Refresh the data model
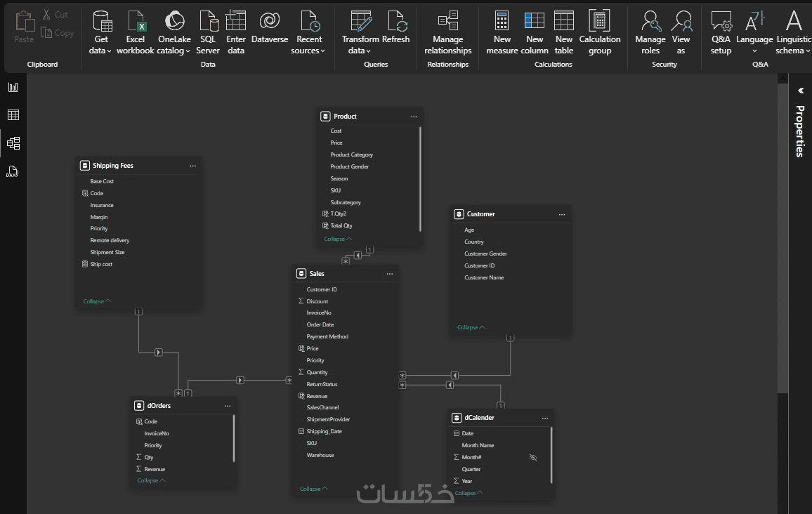812x514 pixels. pyautogui.click(x=395, y=27)
